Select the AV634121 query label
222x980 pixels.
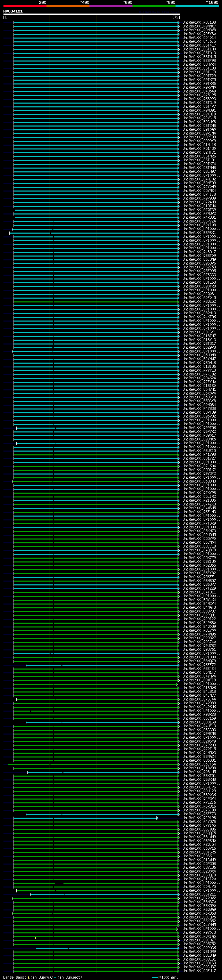pos(13,11)
